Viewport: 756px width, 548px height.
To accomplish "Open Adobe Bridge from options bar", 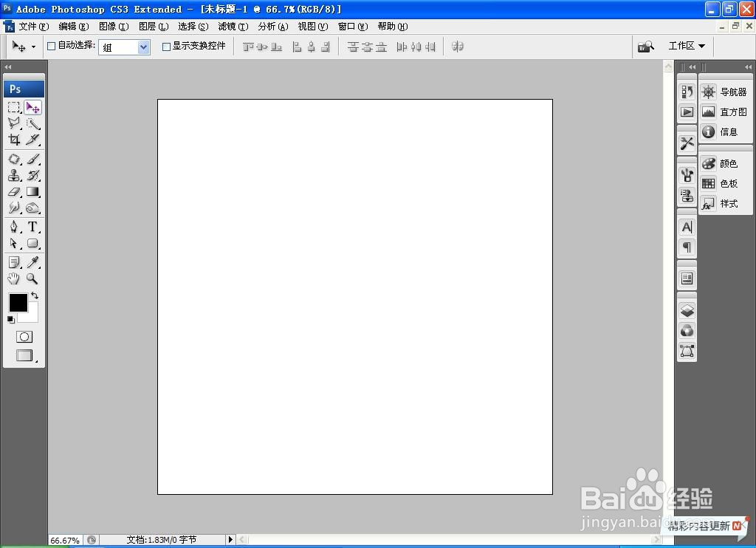I will (x=645, y=47).
